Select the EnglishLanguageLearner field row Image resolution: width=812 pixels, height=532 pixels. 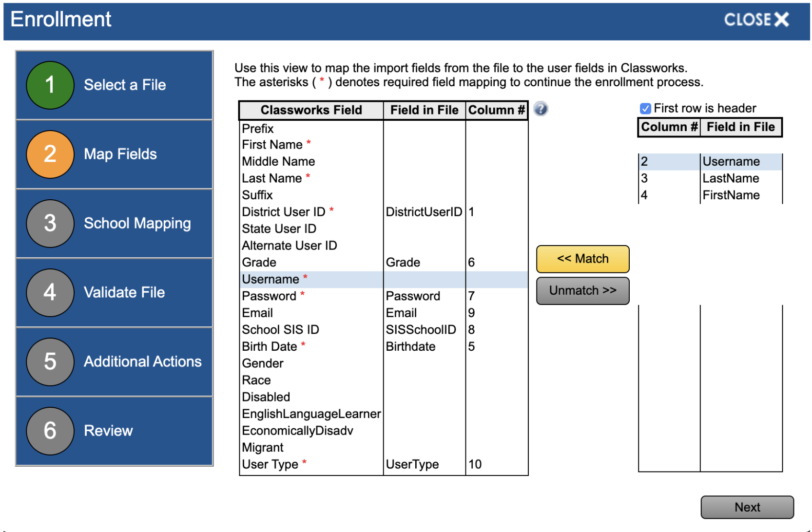click(x=384, y=414)
